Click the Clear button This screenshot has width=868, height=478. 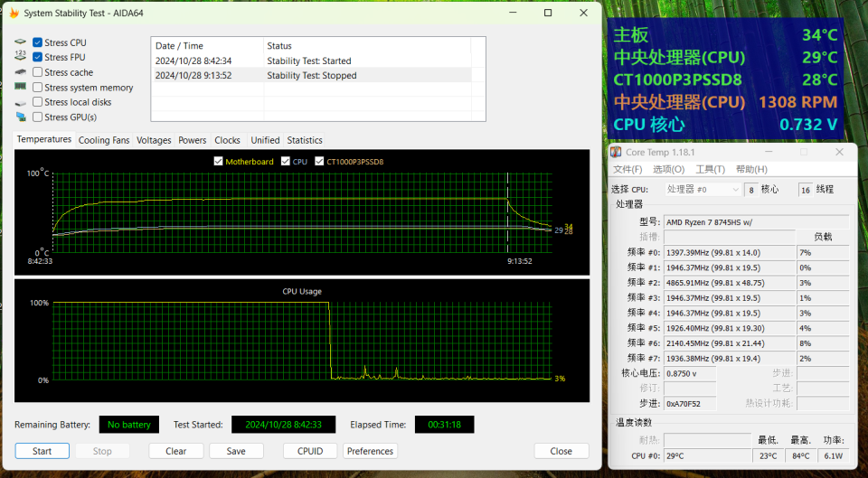coord(176,451)
